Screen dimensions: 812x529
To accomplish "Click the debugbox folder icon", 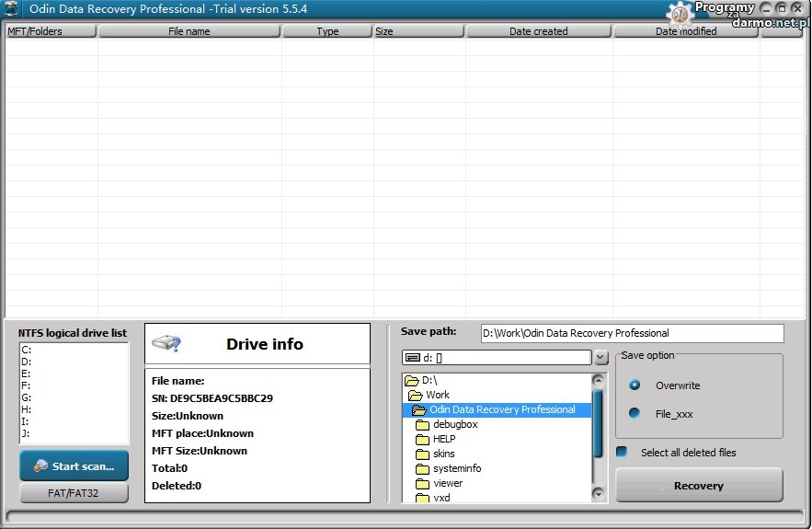I will tap(422, 425).
